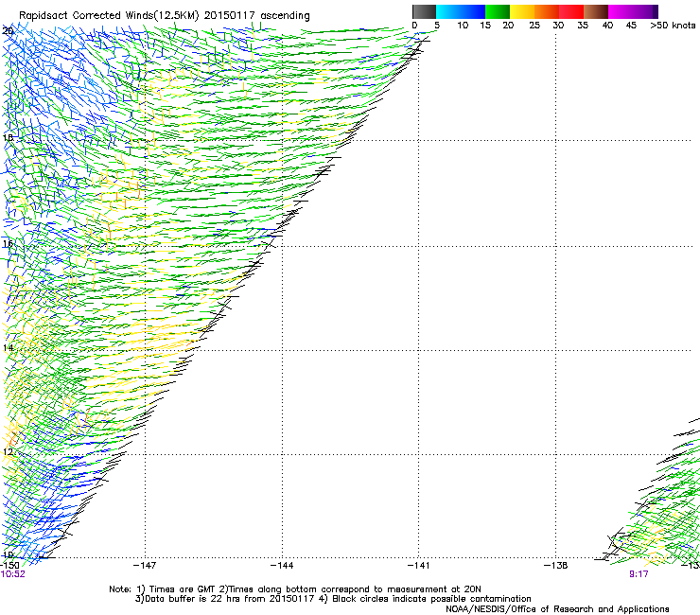This screenshot has width=700, height=615.
Task: Click the purple '9:17' time label
Action: point(639,574)
